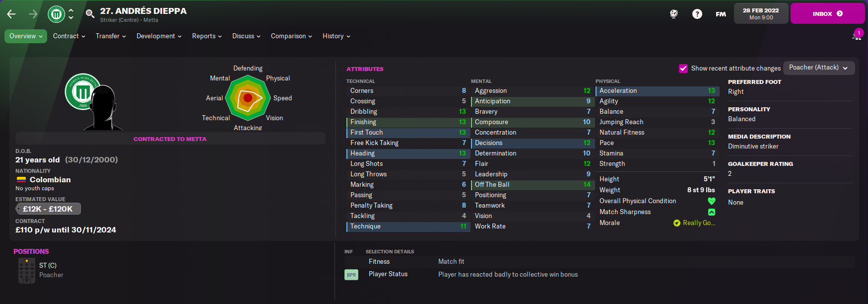Open the Contract menu
Screen dimensions: 868x304
(x=69, y=36)
